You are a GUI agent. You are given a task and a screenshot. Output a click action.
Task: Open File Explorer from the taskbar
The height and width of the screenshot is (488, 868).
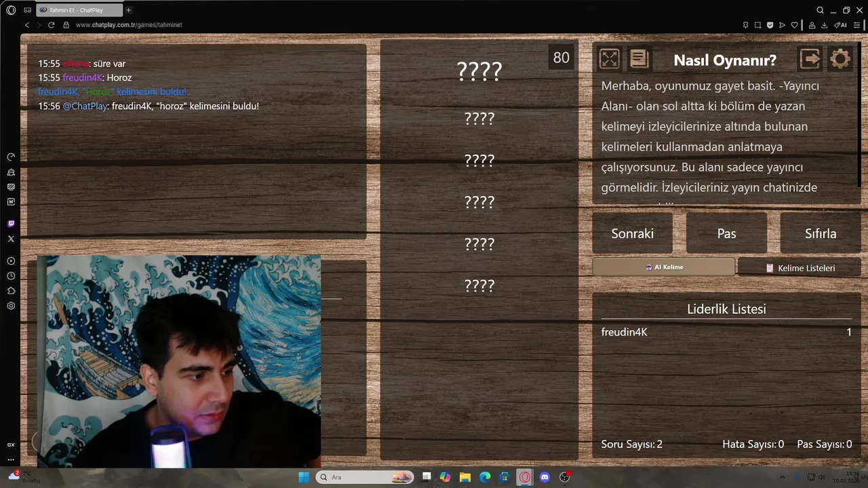click(465, 477)
